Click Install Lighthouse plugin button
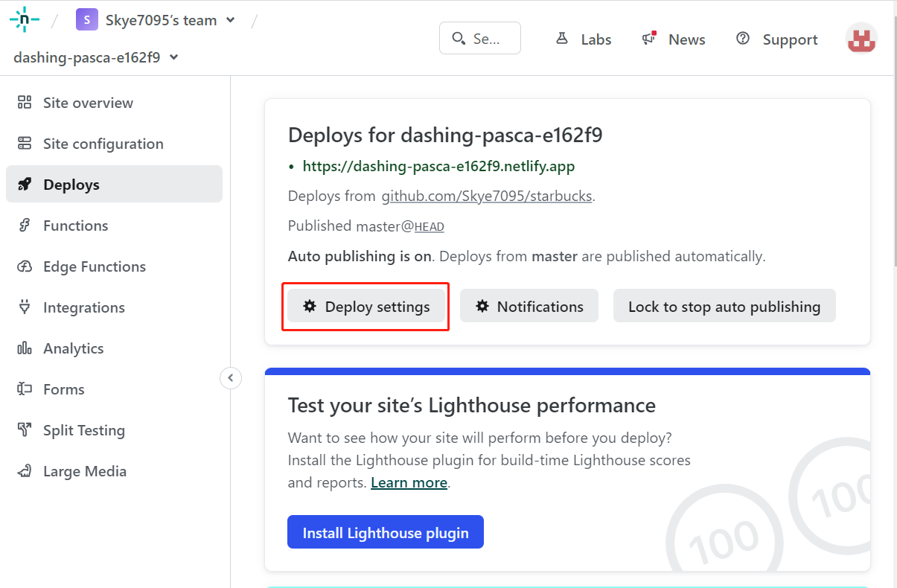Screen dimensions: 897x588 pyautogui.click(x=386, y=532)
